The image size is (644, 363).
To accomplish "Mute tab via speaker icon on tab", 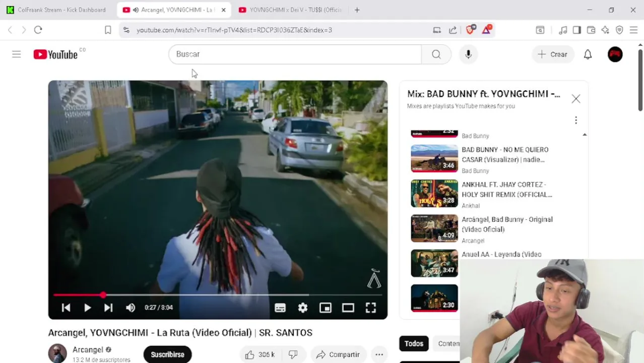I will point(136,10).
